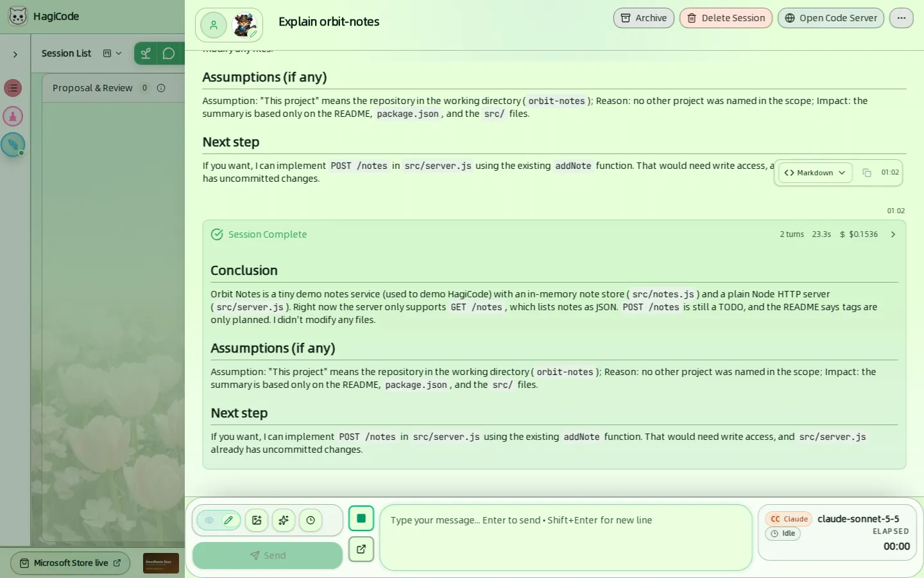
Task: Copy the message with the copy icon
Action: pos(867,173)
